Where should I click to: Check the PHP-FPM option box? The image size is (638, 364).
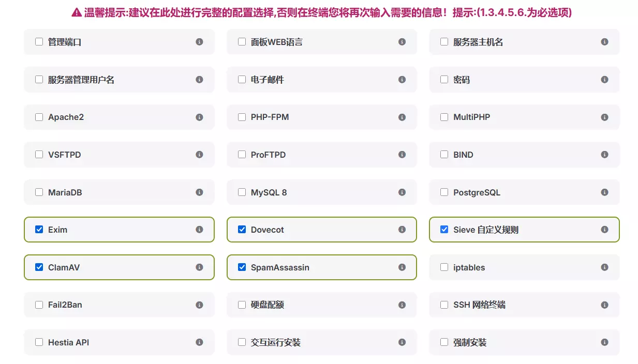pos(242,117)
